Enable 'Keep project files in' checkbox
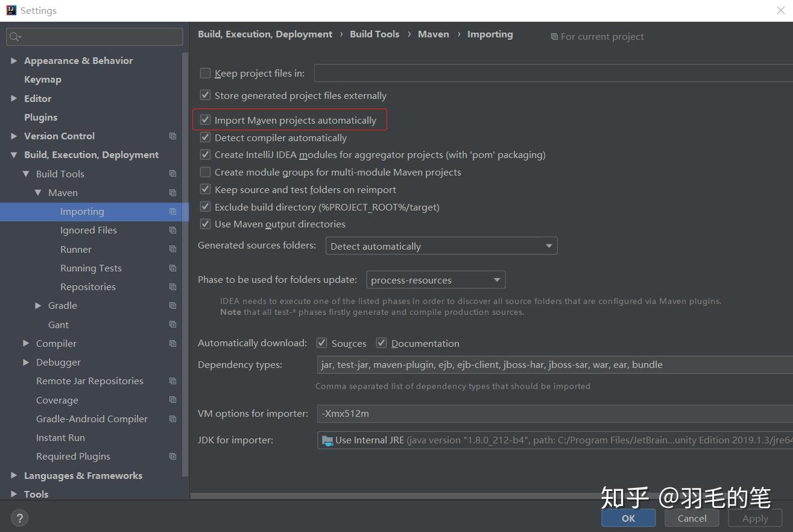The image size is (793, 532). (x=206, y=74)
